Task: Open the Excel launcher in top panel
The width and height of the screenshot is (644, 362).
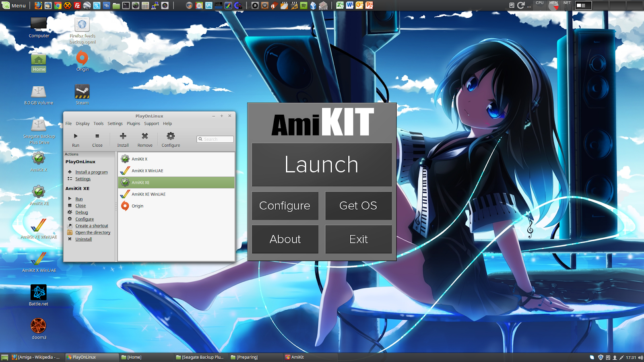Action: tap(340, 5)
